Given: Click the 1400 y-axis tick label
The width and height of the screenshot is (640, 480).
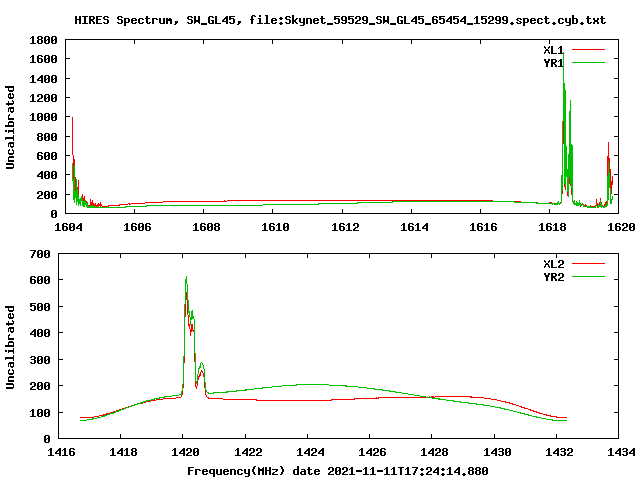Looking at the screenshot, I should pyautogui.click(x=43, y=79).
